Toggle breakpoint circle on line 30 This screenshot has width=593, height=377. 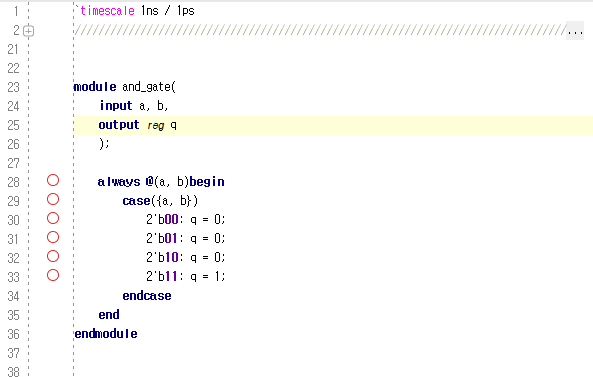(x=53, y=218)
